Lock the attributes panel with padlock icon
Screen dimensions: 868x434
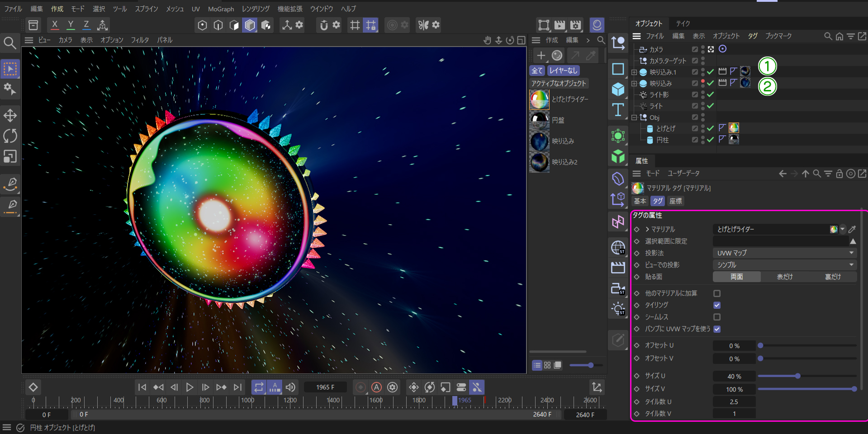[x=840, y=174]
